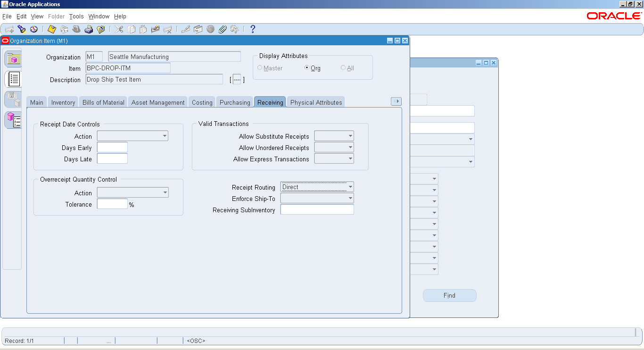This screenshot has width=644, height=350.
Task: Click the Save icon in the toolbar
Action: click(x=51, y=29)
